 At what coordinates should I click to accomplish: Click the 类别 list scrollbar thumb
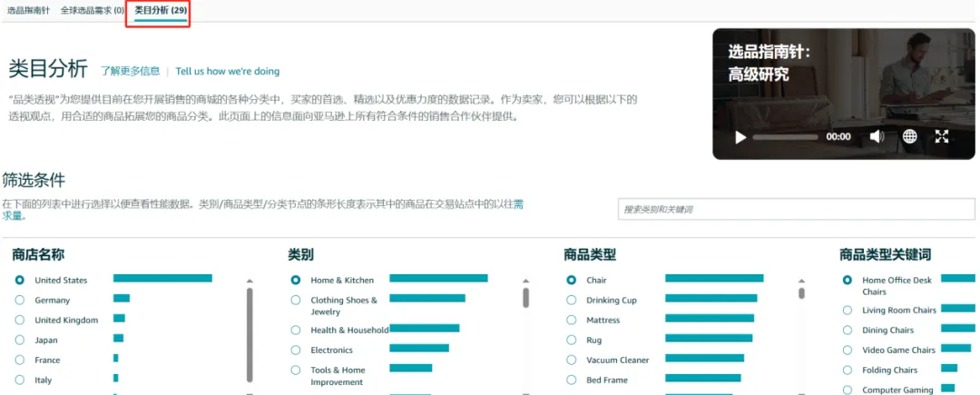[x=525, y=298]
